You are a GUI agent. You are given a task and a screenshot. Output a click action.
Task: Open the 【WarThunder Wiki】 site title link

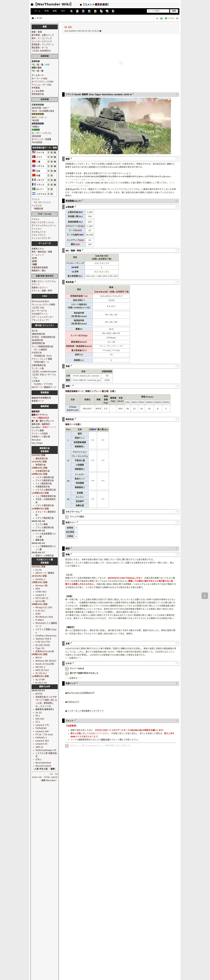pos(53,4)
